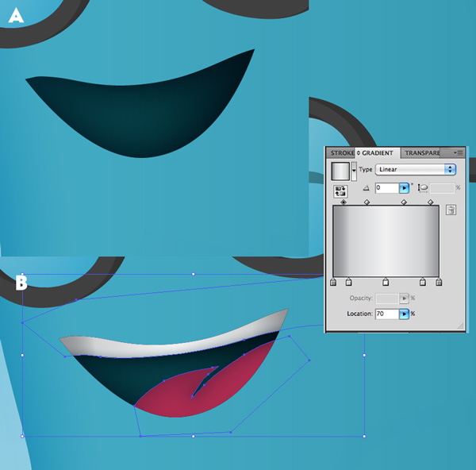
Task: Click the Gradient tab title
Action: coord(378,152)
